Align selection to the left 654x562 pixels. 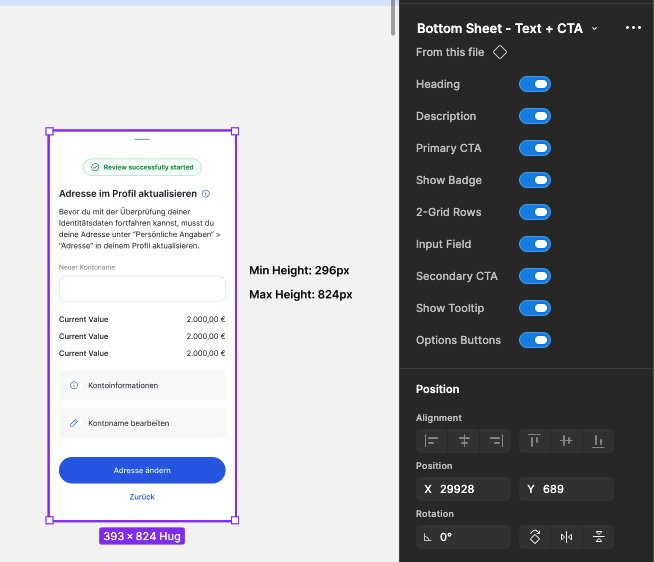pos(431,441)
